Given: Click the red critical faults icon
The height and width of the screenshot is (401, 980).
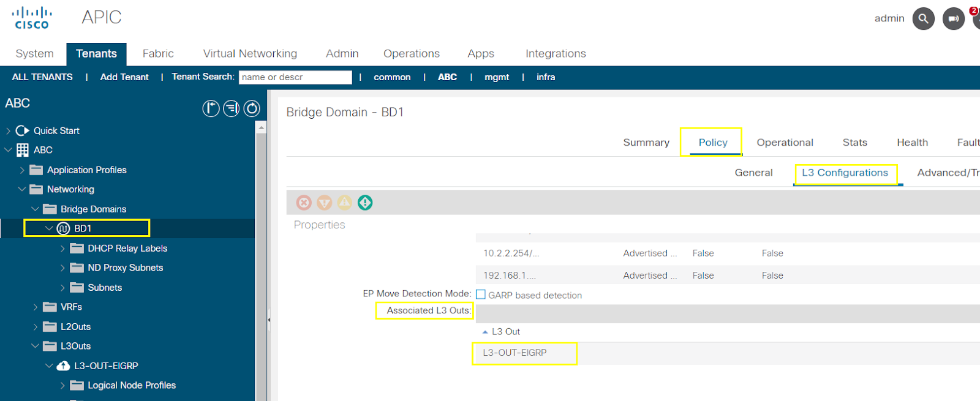Looking at the screenshot, I should pyautogui.click(x=304, y=203).
